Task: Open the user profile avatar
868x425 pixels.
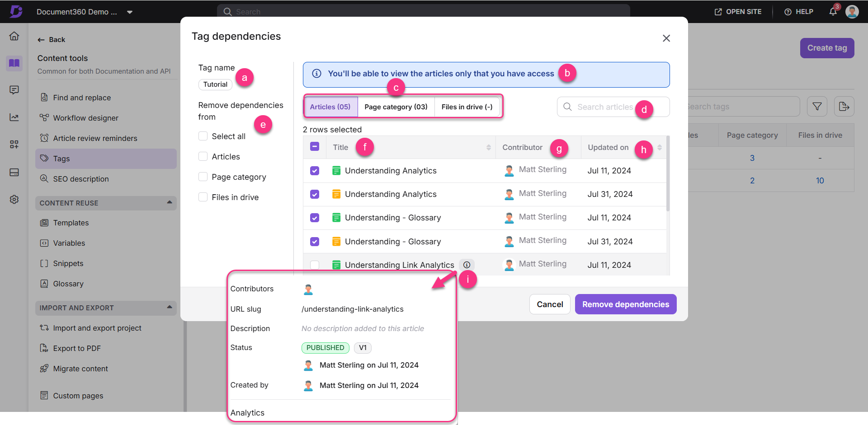Action: (852, 12)
